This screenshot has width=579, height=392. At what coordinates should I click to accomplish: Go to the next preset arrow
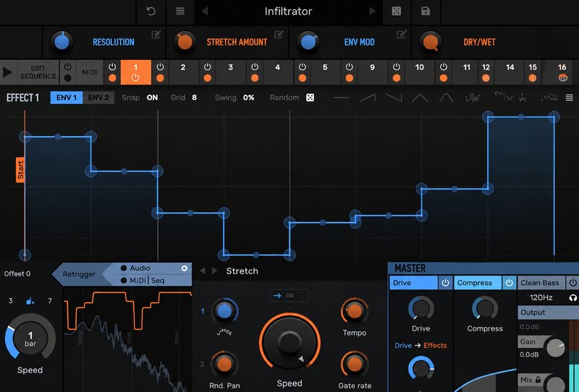coord(373,12)
